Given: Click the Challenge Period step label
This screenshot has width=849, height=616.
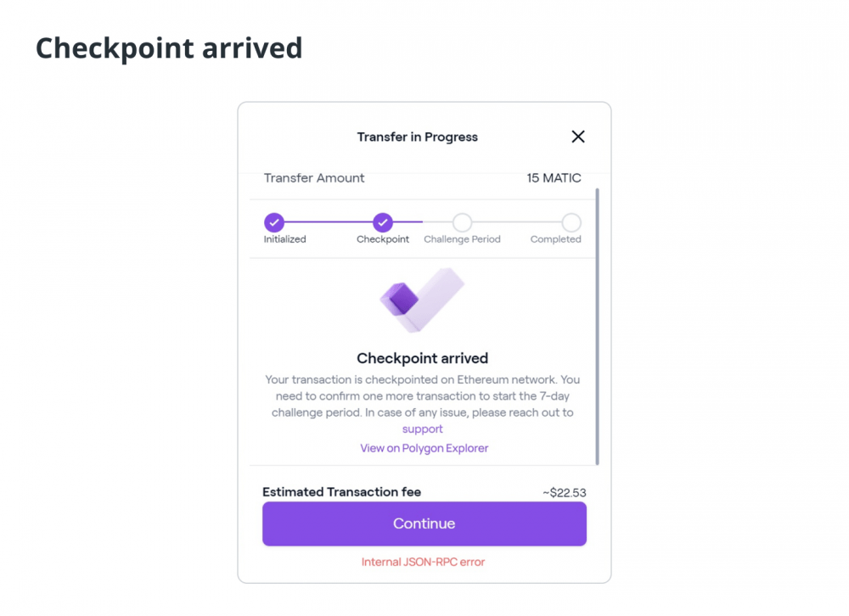Looking at the screenshot, I should 462,239.
